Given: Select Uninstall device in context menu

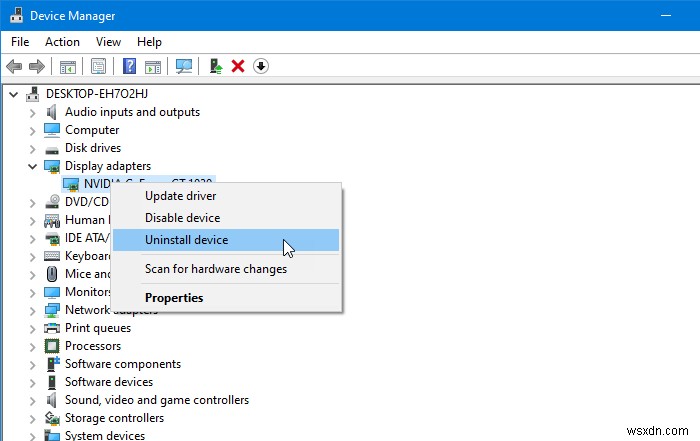Looking at the screenshot, I should click(x=226, y=240).
